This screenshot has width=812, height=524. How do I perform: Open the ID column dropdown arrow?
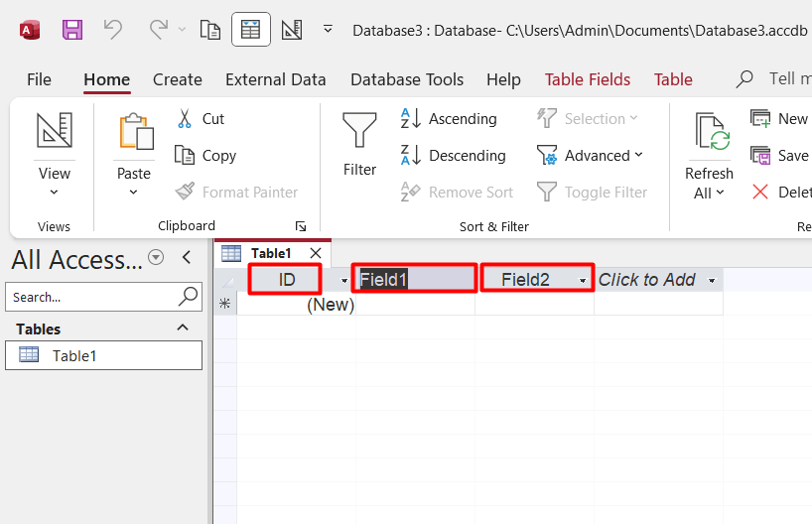click(x=344, y=280)
